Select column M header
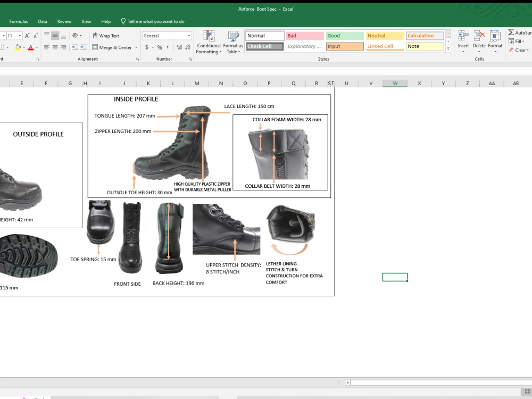Viewport: 532px width, 399px height. coord(197,83)
